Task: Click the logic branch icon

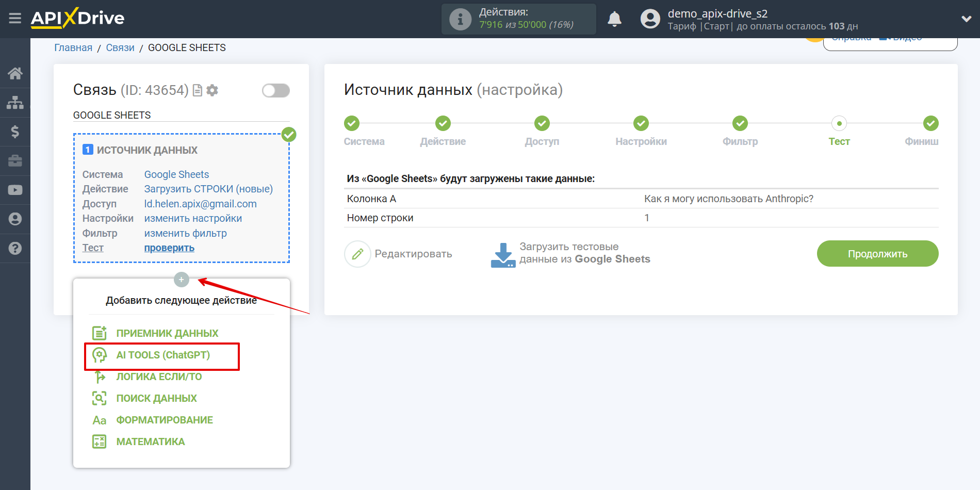Action: pos(100,377)
